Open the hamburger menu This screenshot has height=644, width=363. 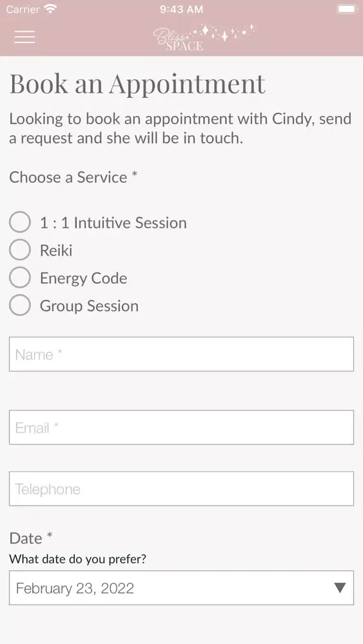(25, 37)
